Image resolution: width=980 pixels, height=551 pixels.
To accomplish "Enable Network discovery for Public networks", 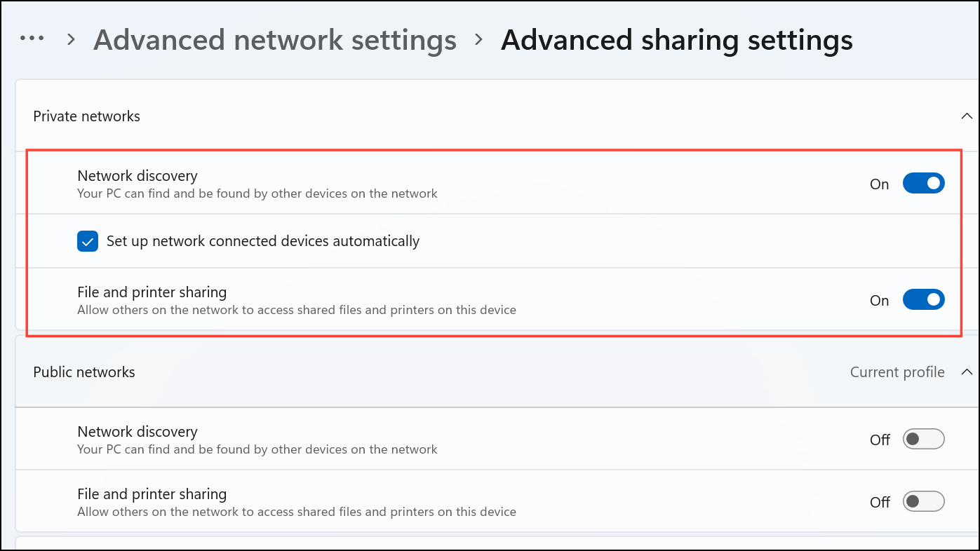I will point(923,440).
